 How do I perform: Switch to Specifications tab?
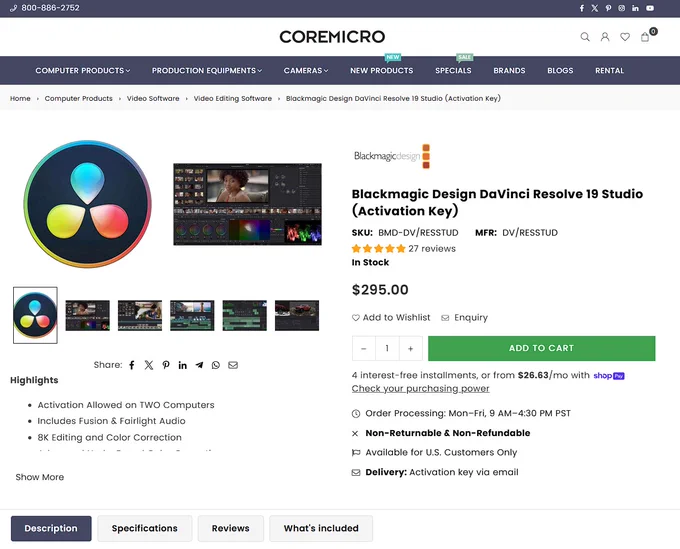(145, 529)
